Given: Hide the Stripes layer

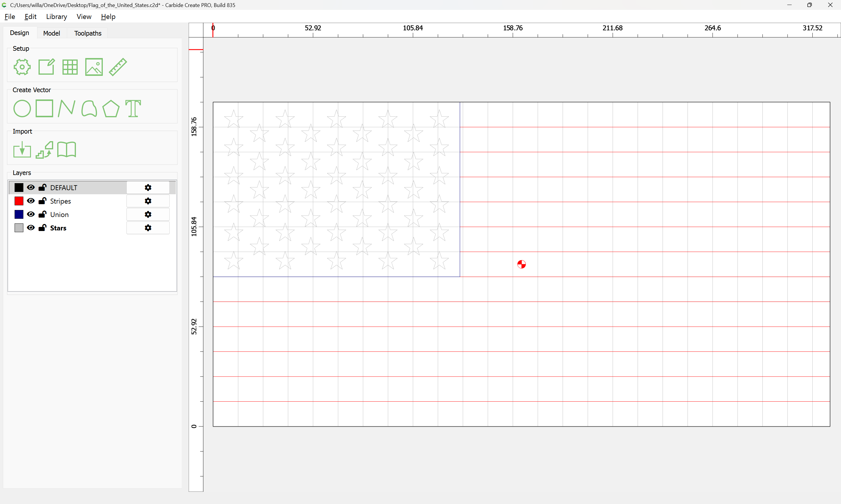Looking at the screenshot, I should click(x=31, y=201).
